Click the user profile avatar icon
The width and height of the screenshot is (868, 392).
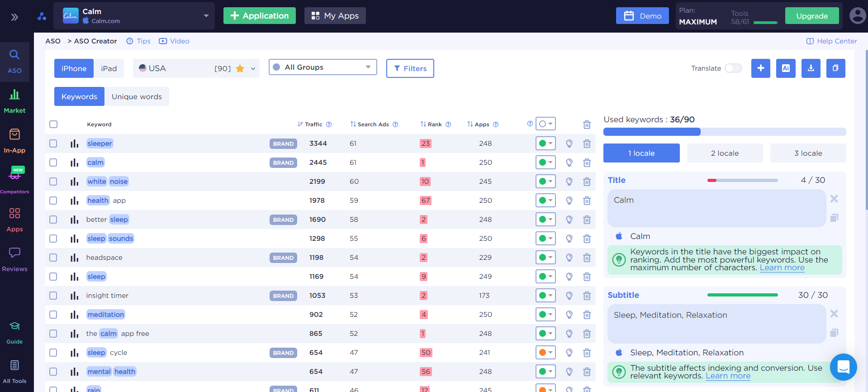(858, 16)
